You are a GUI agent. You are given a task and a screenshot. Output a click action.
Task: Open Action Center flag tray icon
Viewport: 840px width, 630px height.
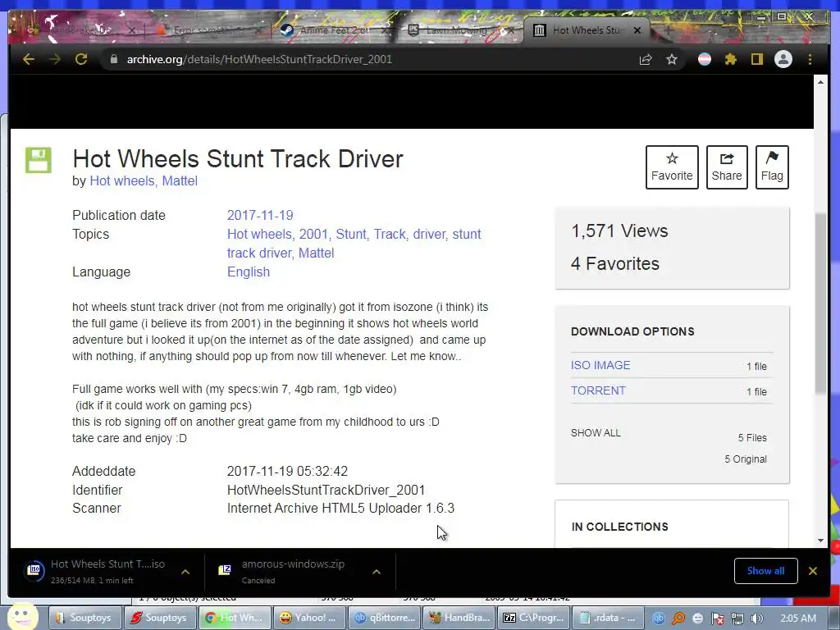(x=718, y=619)
